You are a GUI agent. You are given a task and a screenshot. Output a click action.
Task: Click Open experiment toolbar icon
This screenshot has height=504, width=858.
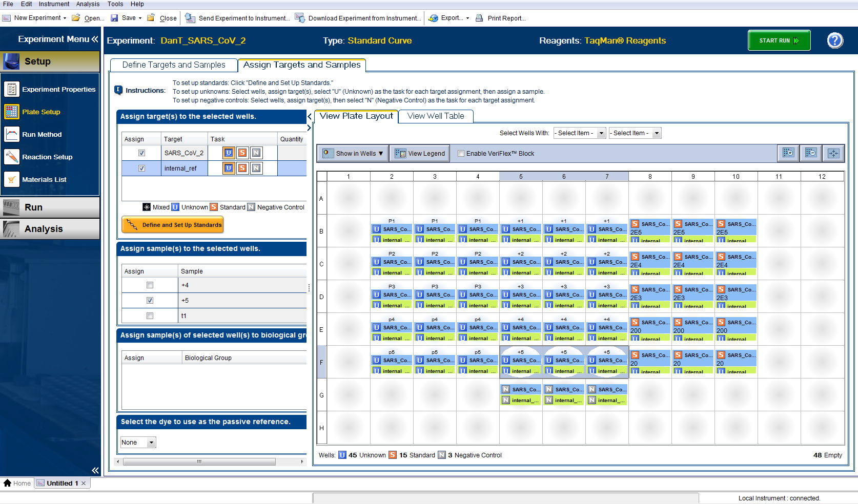[76, 18]
